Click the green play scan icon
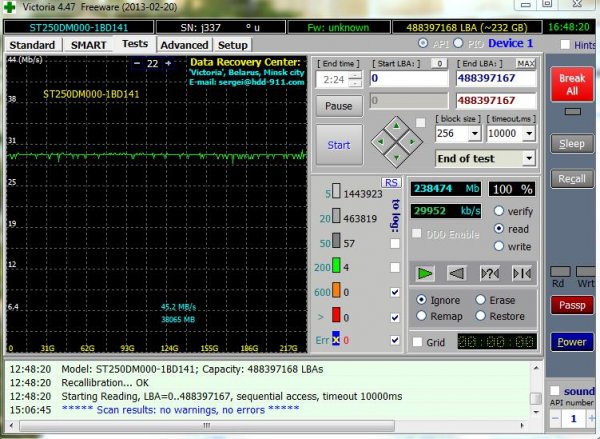The image size is (600, 439). (x=424, y=273)
